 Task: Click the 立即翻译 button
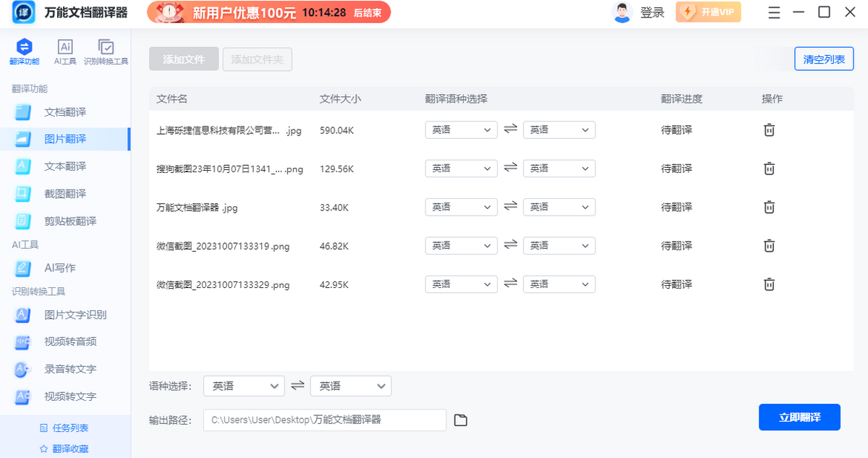tap(799, 417)
